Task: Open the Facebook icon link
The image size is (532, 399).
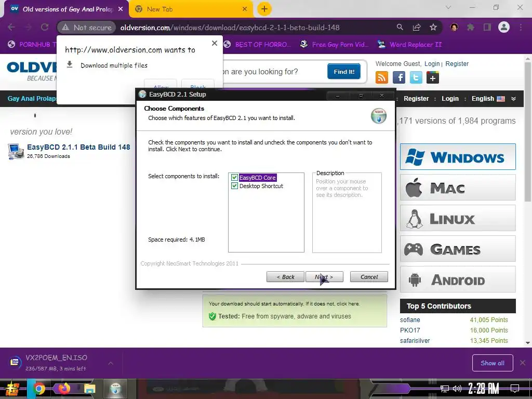Action: (399, 78)
